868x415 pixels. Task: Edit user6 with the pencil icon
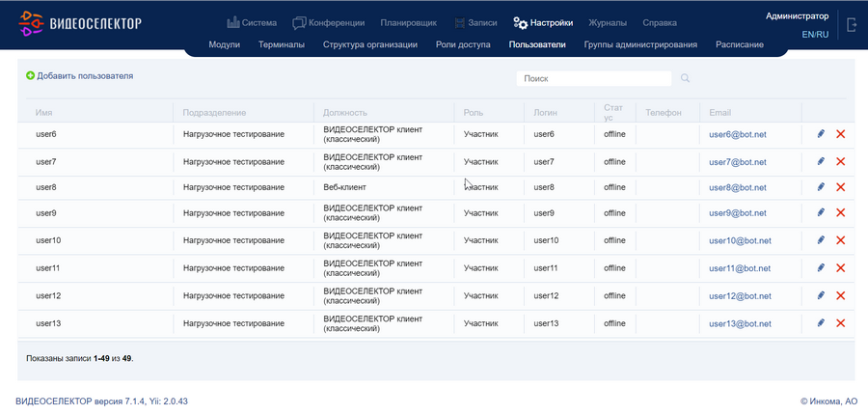[821, 134]
